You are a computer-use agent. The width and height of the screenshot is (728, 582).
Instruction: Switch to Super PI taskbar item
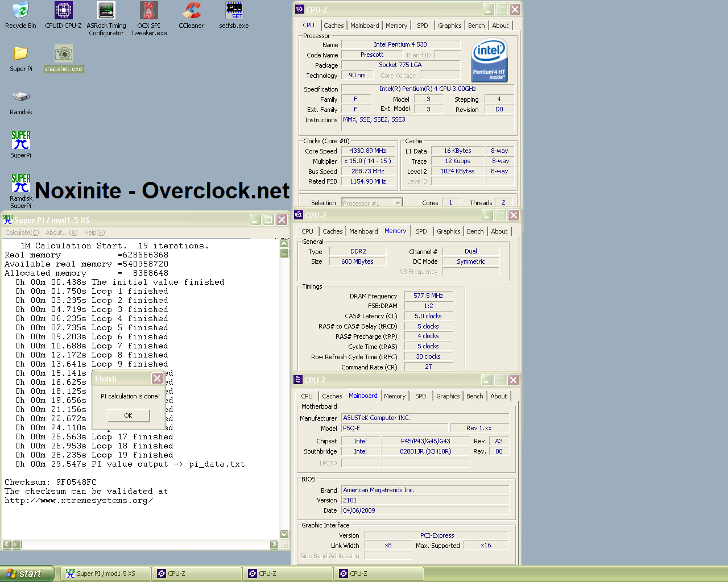tap(106, 573)
